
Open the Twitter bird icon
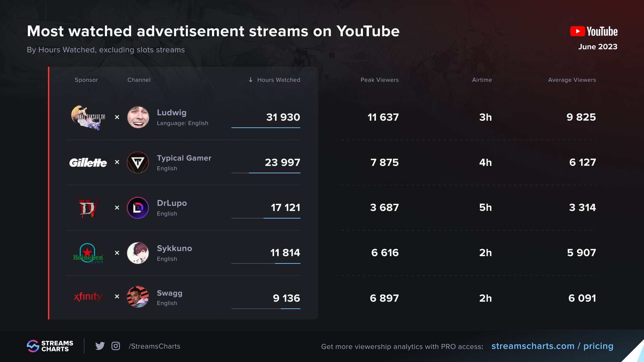(100, 346)
